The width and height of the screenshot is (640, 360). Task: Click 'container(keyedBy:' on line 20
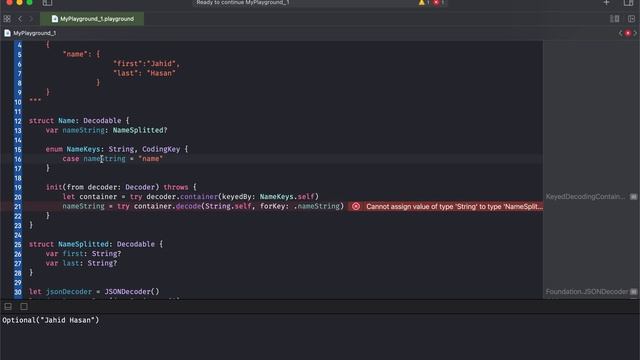click(x=219, y=197)
